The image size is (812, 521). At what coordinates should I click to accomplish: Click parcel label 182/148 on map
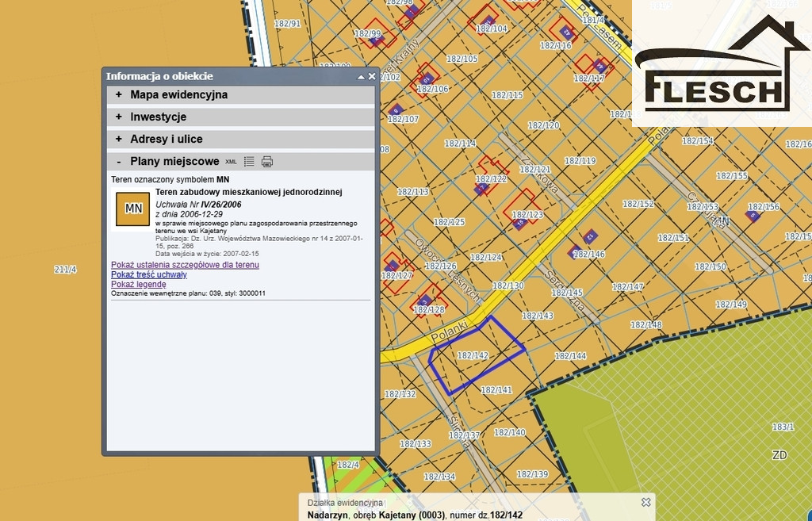coord(645,325)
